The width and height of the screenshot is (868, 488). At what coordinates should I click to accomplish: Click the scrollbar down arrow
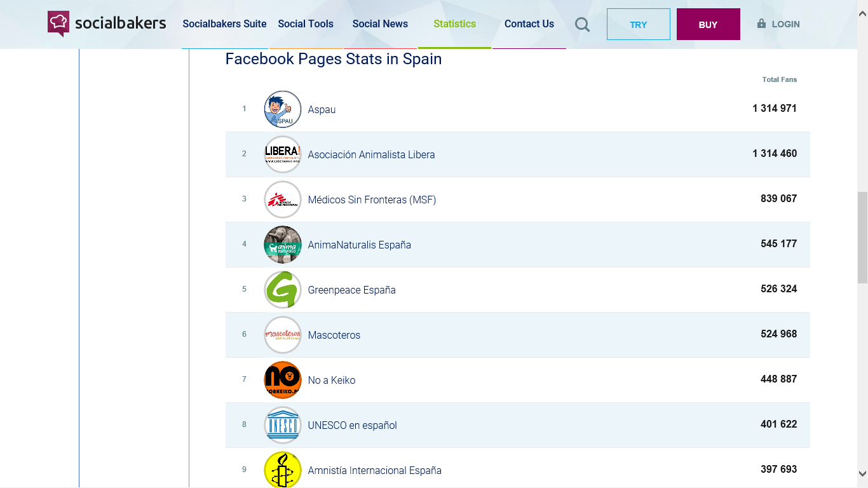862,473
